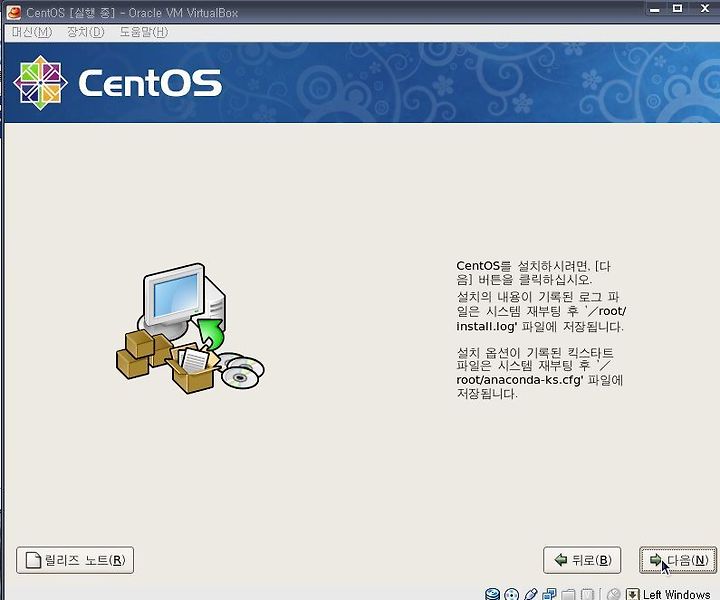This screenshot has height=600, width=720.
Task: Click the CentOS logo in the banner
Action: tap(118, 83)
